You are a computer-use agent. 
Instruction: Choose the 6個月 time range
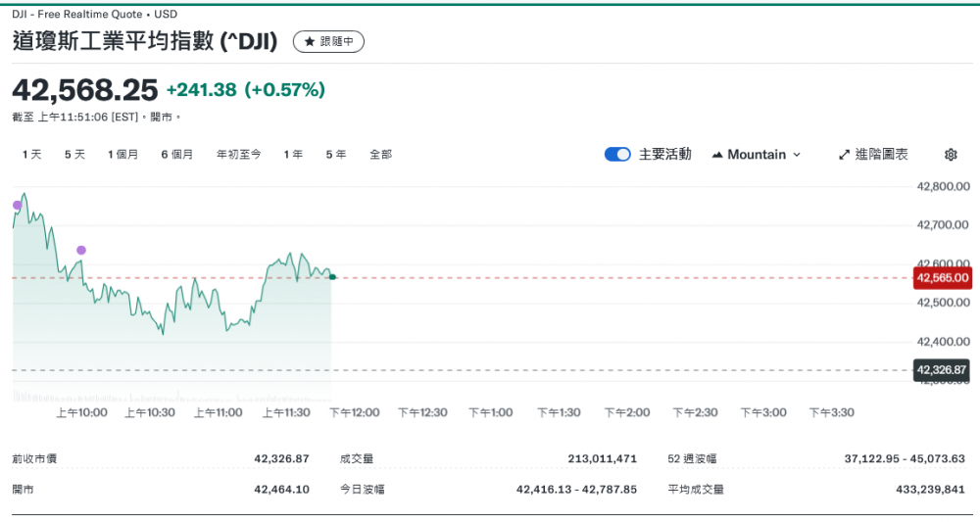pyautogui.click(x=177, y=155)
